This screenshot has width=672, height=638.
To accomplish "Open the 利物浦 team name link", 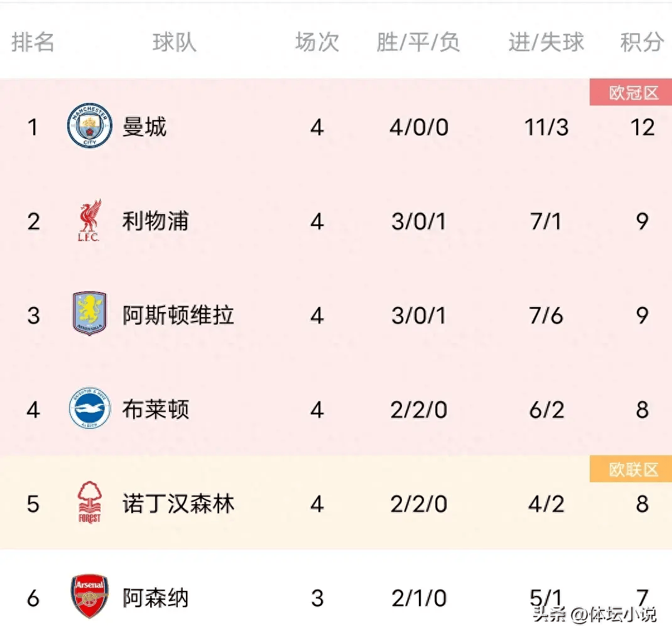I will click(155, 222).
